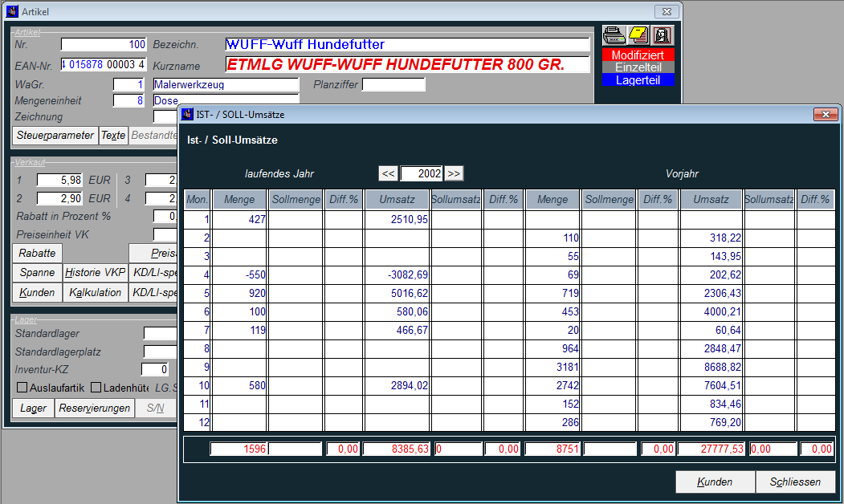Click Menge cell 920

pos(239,293)
